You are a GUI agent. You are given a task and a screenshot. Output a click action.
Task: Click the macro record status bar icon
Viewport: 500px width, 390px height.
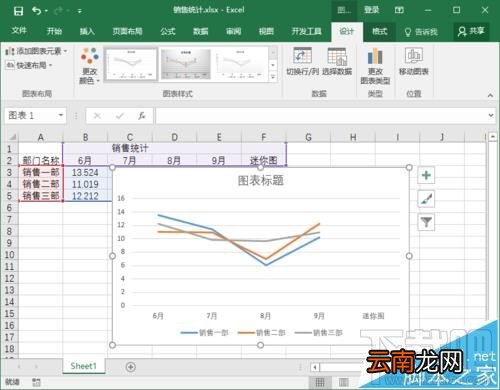(36, 382)
